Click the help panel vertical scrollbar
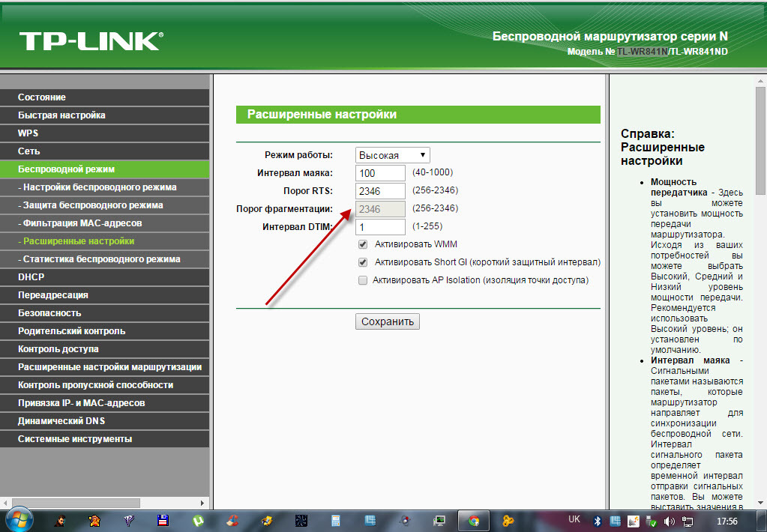This screenshot has height=532, width=767. (760, 300)
